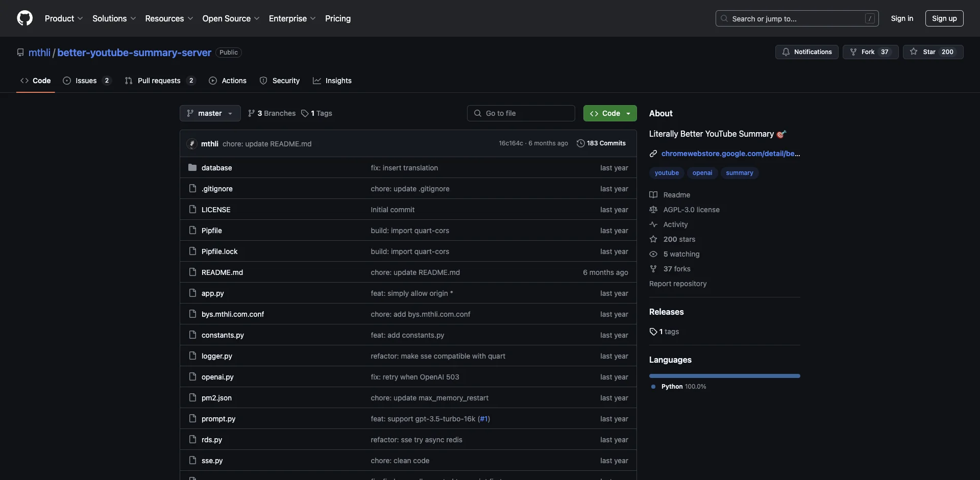Screen dimensions: 980x480
Task: Open the constants.py file
Action: point(223,335)
